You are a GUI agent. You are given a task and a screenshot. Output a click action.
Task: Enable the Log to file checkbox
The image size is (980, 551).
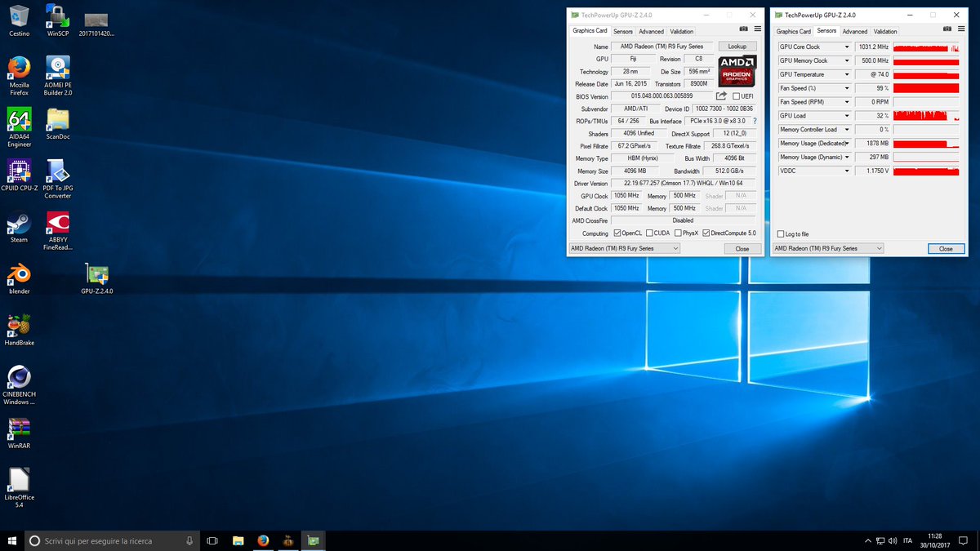click(x=781, y=234)
